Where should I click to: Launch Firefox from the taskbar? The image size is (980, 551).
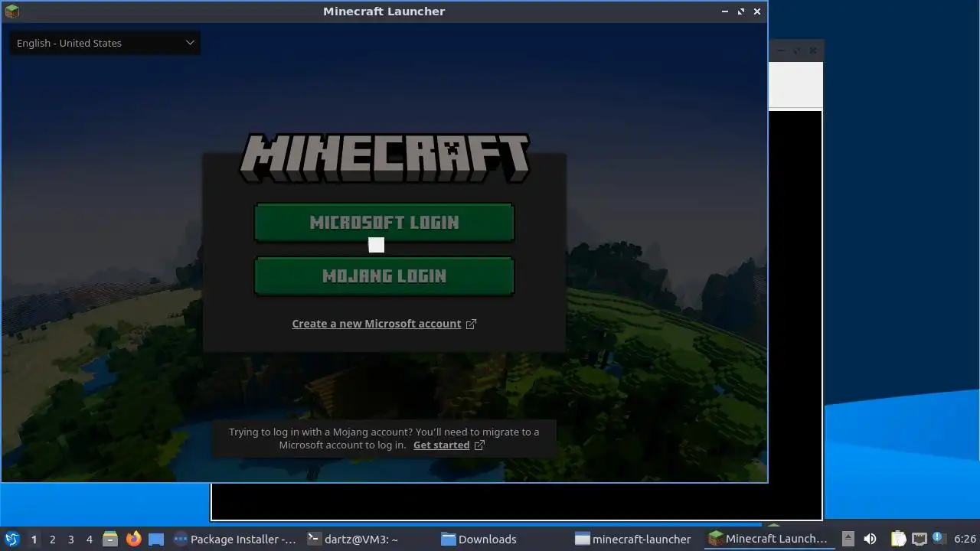point(133,539)
